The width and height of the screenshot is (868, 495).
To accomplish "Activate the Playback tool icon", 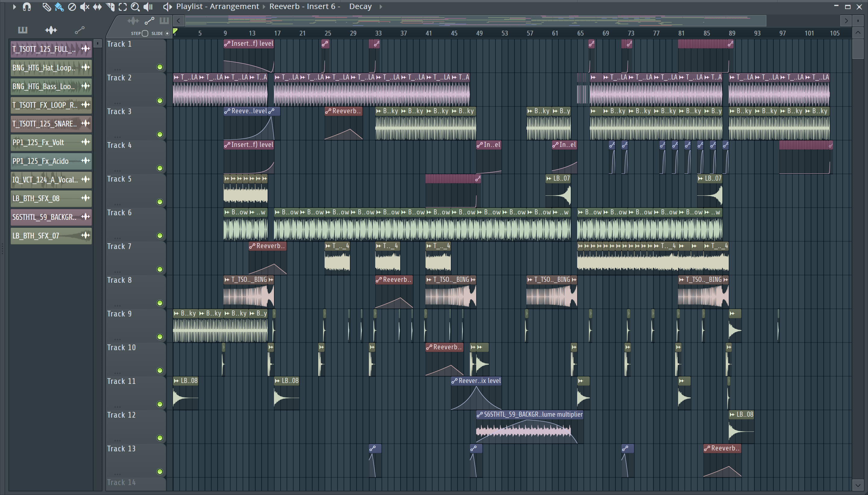I will [x=148, y=7].
